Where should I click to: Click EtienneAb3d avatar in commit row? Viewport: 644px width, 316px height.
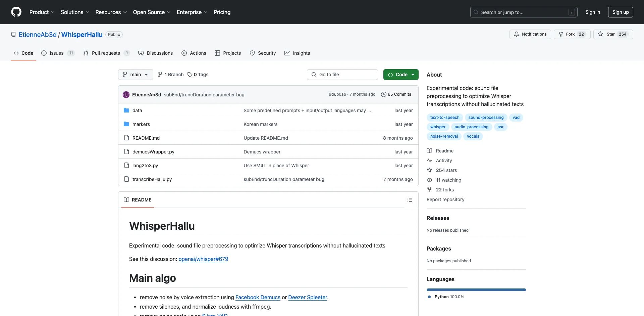(x=126, y=95)
